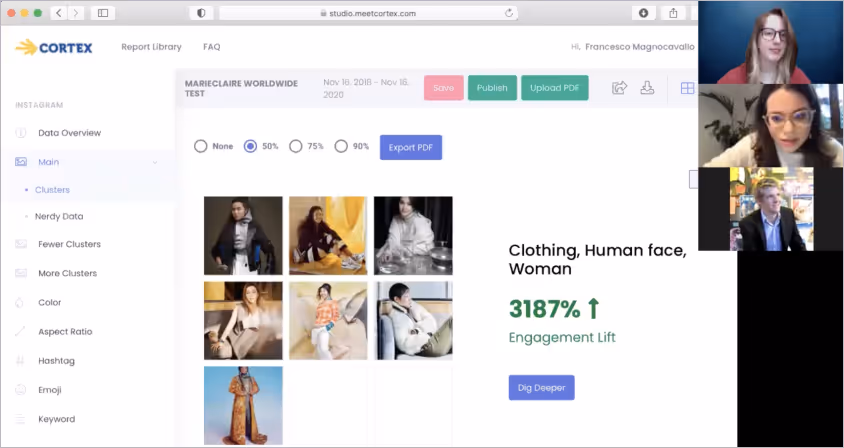
Task: Switch to grid layout icon
Action: click(x=687, y=88)
